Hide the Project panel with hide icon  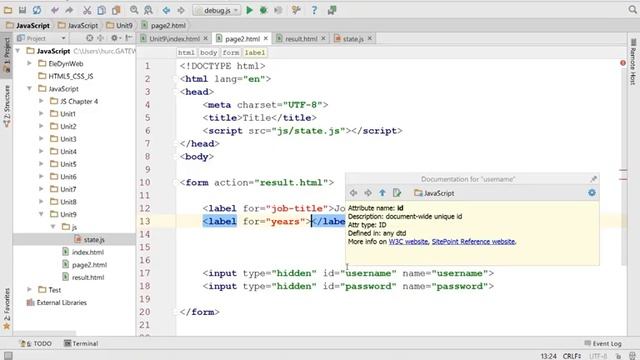[128, 38]
